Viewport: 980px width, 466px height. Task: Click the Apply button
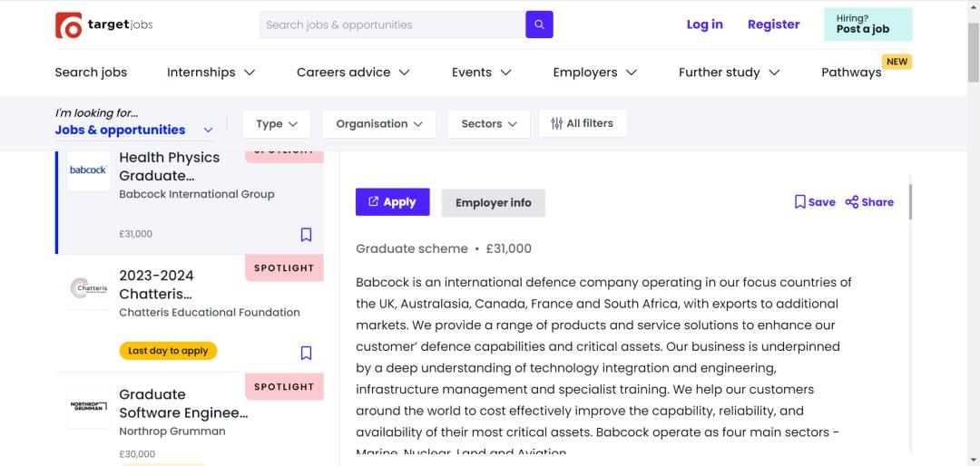[x=392, y=202]
